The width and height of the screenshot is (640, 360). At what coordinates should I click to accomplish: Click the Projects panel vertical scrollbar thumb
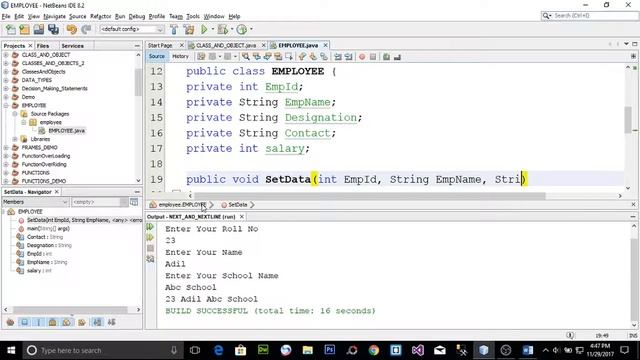coord(138,82)
